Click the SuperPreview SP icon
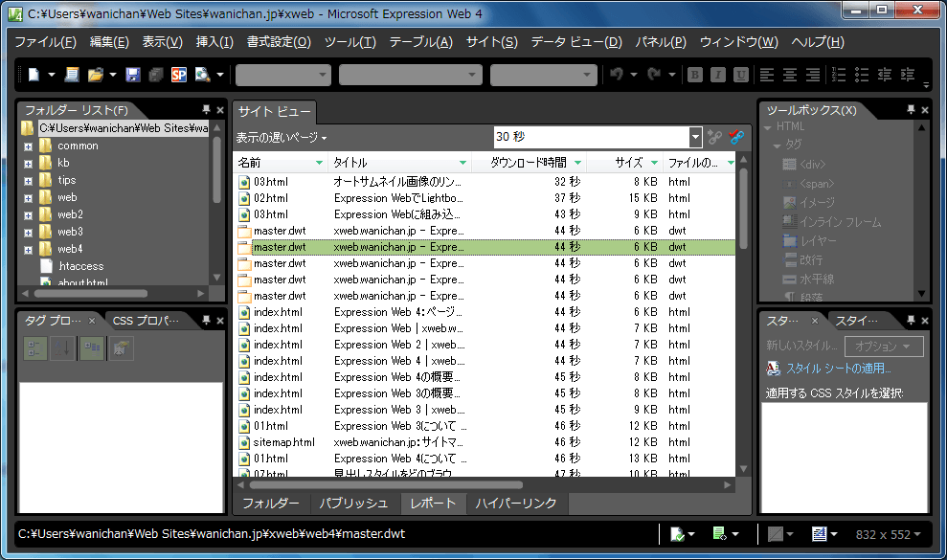Screen dimensions: 947x560 179,75
